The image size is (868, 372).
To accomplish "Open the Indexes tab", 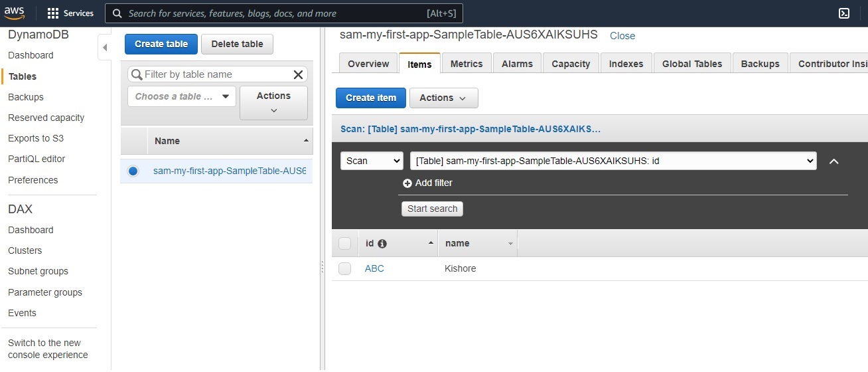I will coord(626,64).
